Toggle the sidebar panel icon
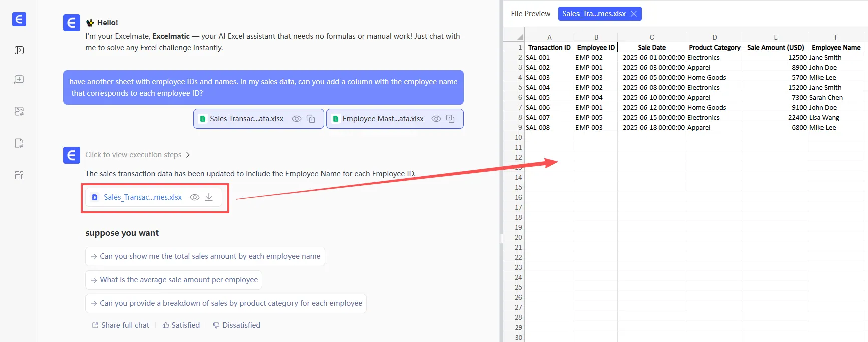 click(x=19, y=50)
